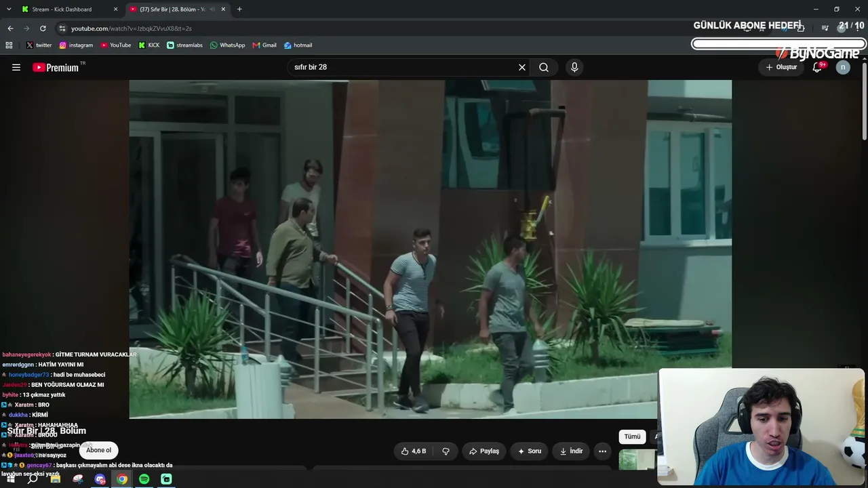The height and width of the screenshot is (488, 868).
Task: Run the YouTube search with magnifier button
Action: [x=544, y=67]
